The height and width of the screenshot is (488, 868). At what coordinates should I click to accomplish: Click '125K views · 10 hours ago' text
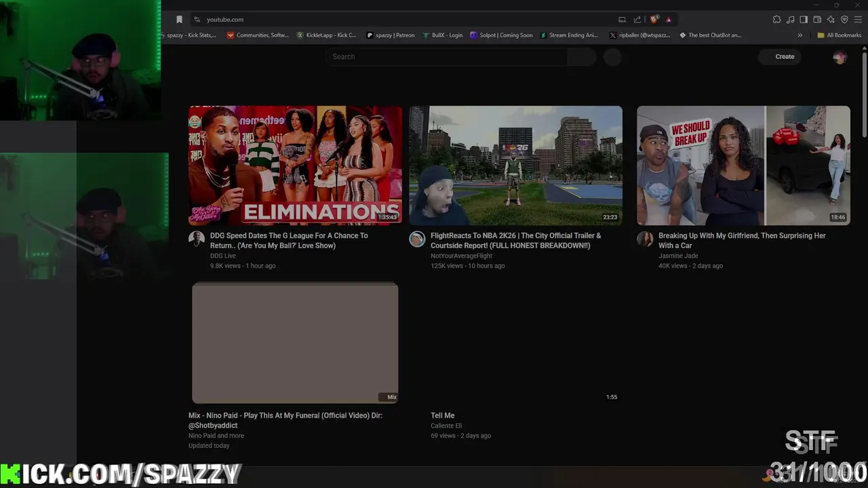[x=468, y=266]
